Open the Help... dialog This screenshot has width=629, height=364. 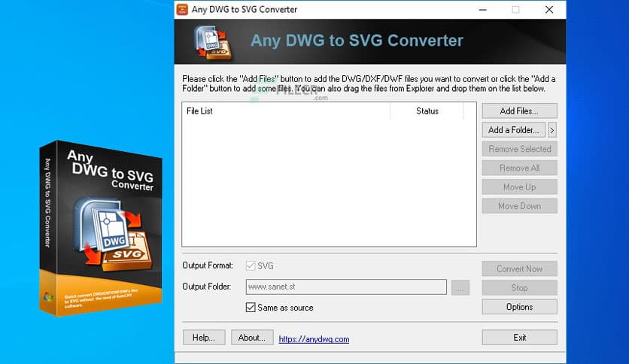(x=204, y=338)
